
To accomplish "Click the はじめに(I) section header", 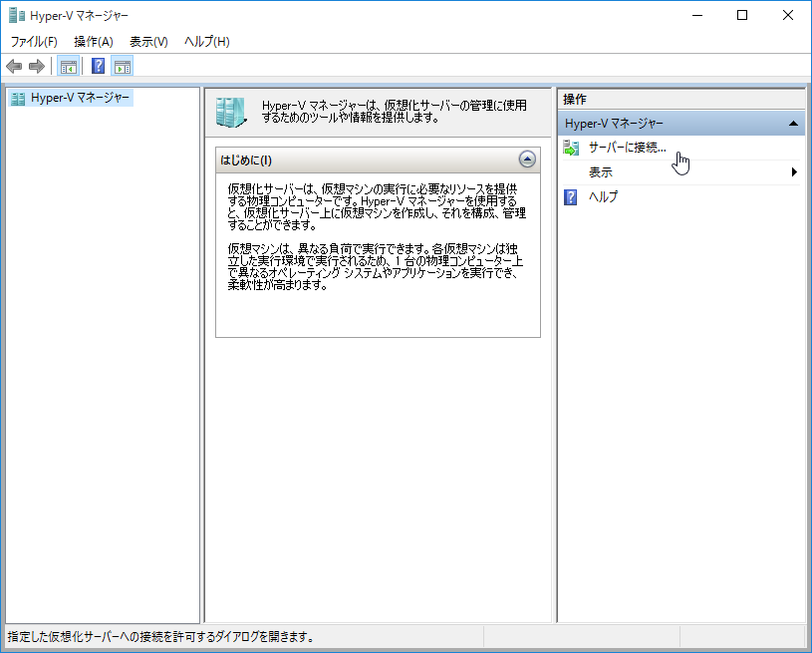I will [378, 160].
